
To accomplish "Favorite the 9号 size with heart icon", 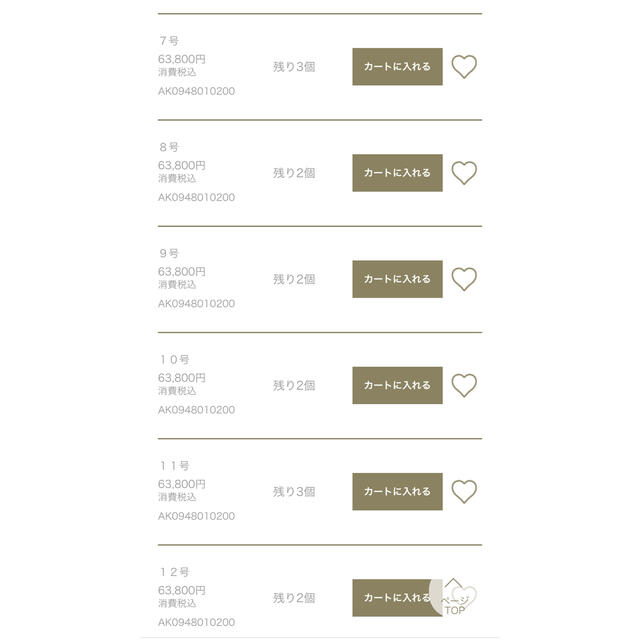I will pyautogui.click(x=464, y=279).
